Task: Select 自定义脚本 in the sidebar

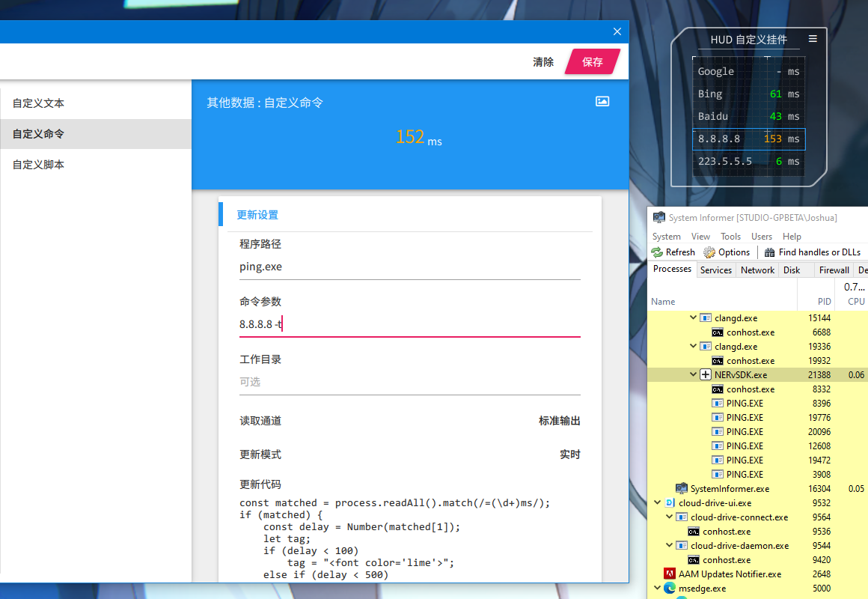Action: point(38,165)
